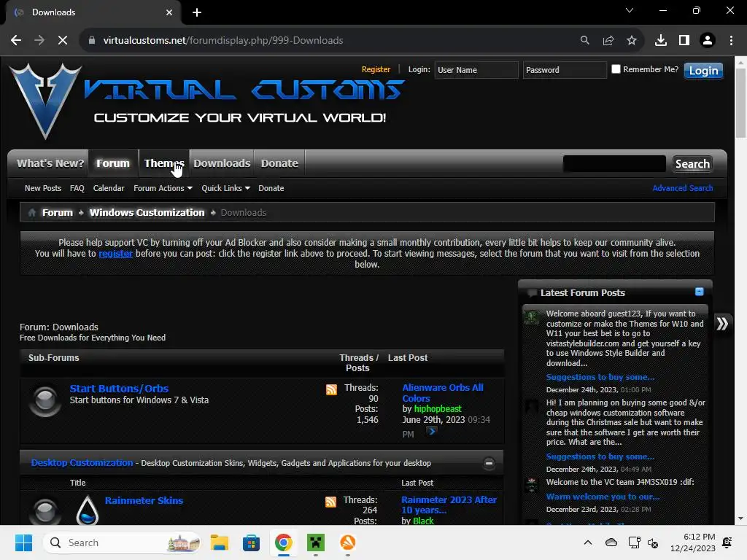The image size is (747, 560).
Task: Open RSS feed for Rainmeter Skins
Action: coord(330,502)
